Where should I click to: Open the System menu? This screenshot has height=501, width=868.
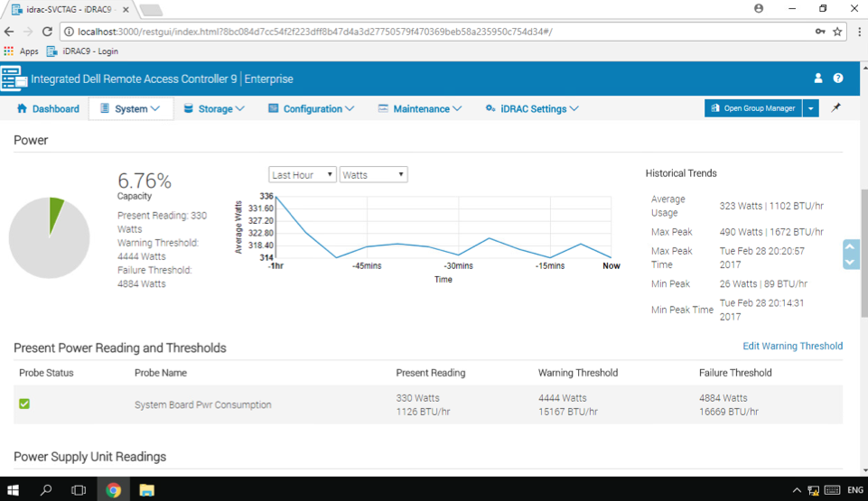click(x=131, y=109)
